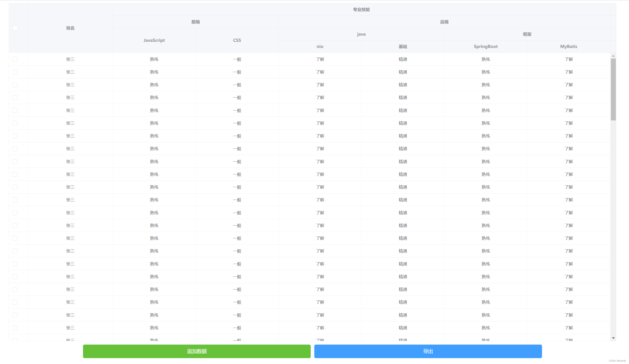Viewport: 629px width, 364px height.
Task: Check the second row's checkbox
Action: pyautogui.click(x=15, y=72)
